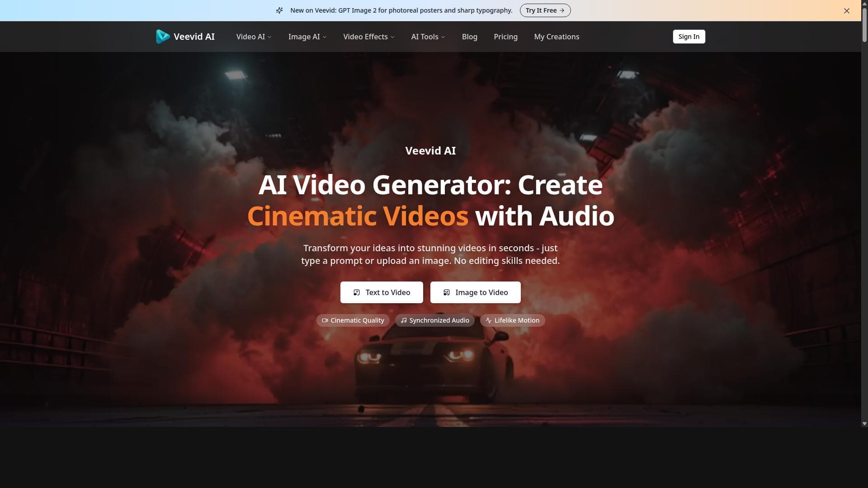Click the Veevid AI brand name in navbar

194,37
